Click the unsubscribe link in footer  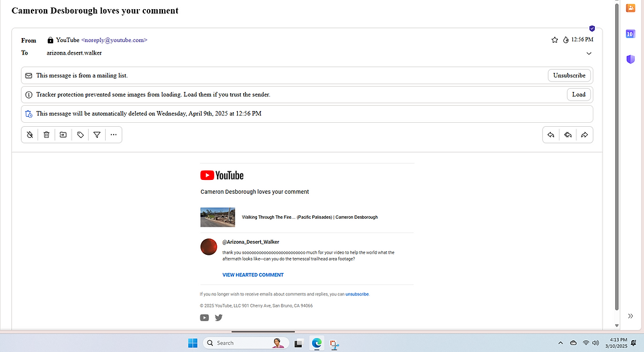pyautogui.click(x=357, y=294)
